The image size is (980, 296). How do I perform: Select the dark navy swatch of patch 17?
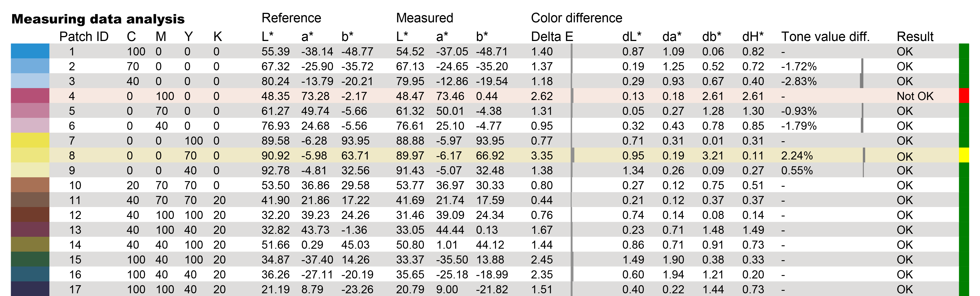[x=30, y=289]
